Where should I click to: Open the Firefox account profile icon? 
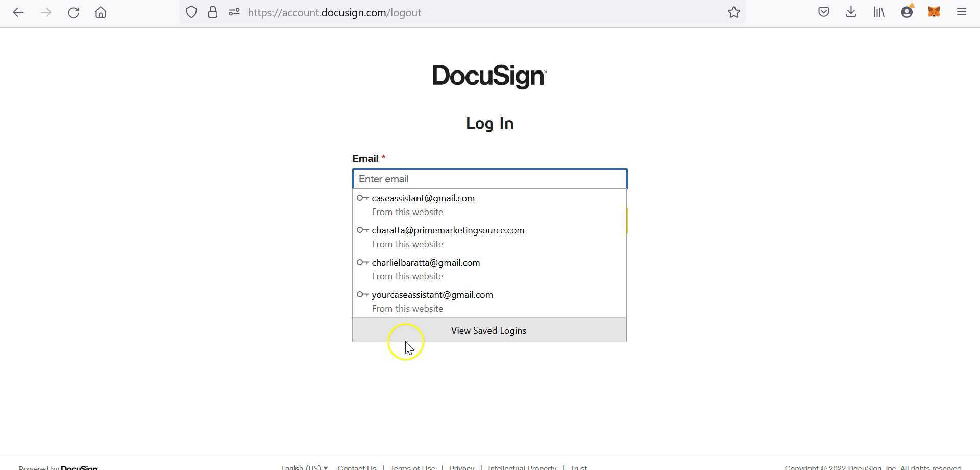907,11
